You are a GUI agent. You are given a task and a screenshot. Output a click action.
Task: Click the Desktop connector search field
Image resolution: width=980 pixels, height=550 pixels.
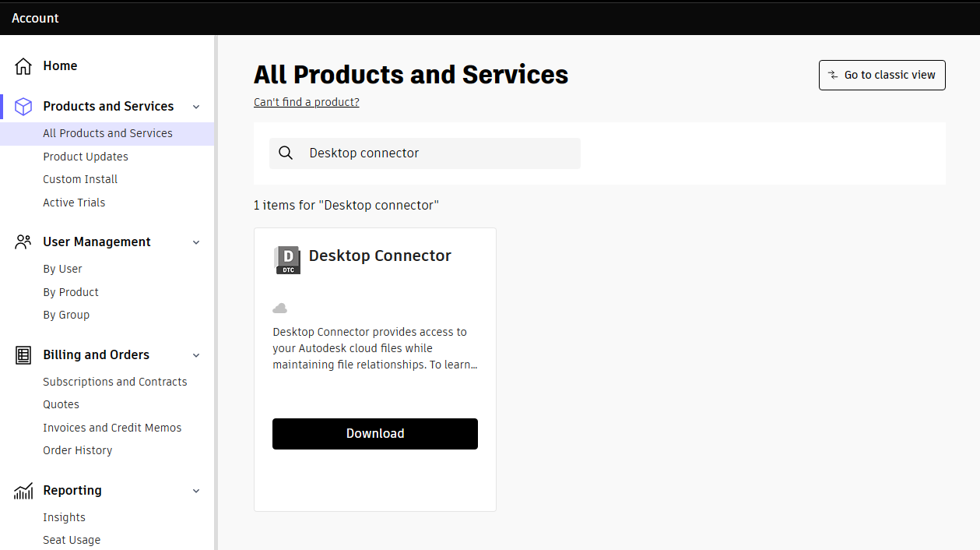click(436, 153)
